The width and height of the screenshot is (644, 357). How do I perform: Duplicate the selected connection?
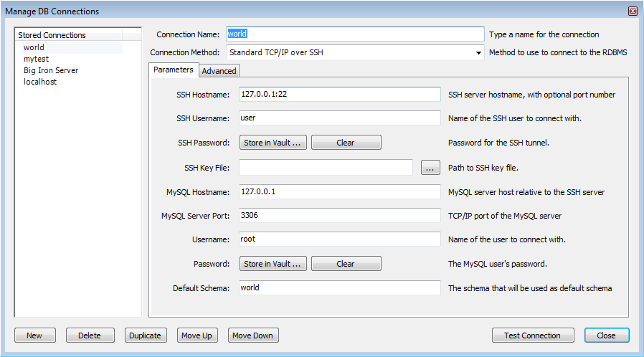(x=146, y=335)
